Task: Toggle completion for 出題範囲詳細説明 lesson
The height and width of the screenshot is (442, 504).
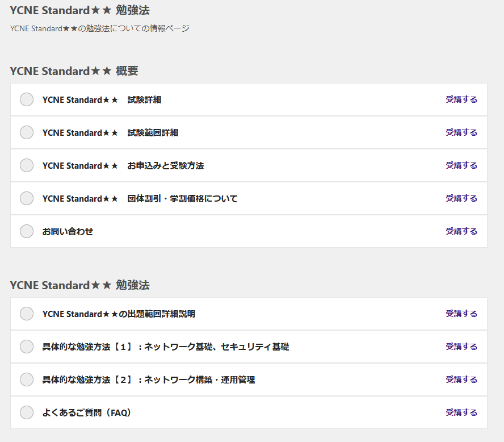Action: coord(27,314)
